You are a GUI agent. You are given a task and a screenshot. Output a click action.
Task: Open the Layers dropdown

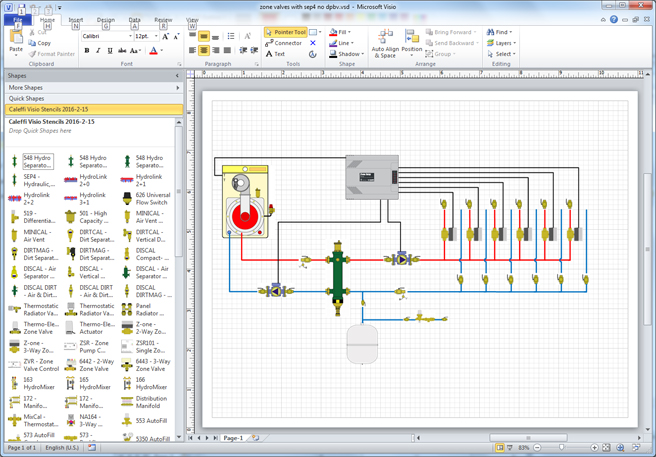[501, 43]
